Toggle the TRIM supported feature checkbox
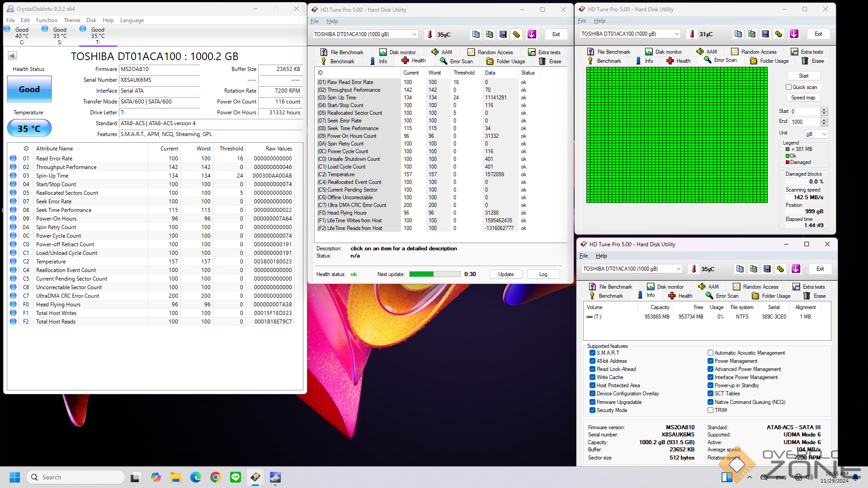The image size is (868, 488). [x=710, y=410]
